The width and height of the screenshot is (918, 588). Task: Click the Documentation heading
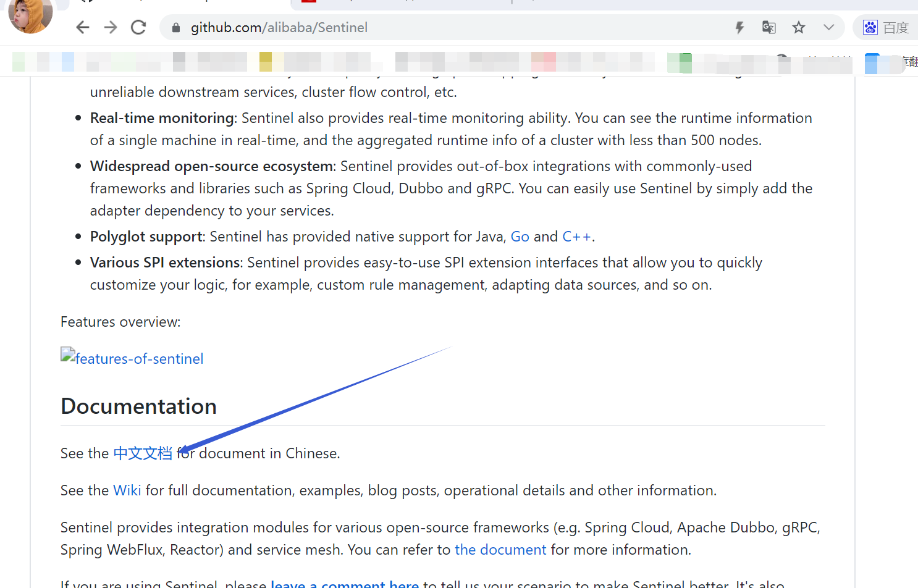click(139, 406)
